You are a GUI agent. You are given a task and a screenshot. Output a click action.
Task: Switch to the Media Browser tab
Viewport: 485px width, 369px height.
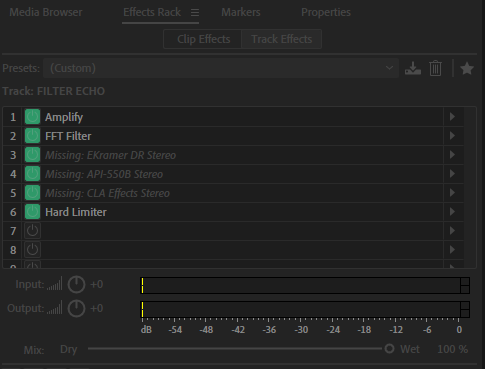pyautogui.click(x=46, y=12)
